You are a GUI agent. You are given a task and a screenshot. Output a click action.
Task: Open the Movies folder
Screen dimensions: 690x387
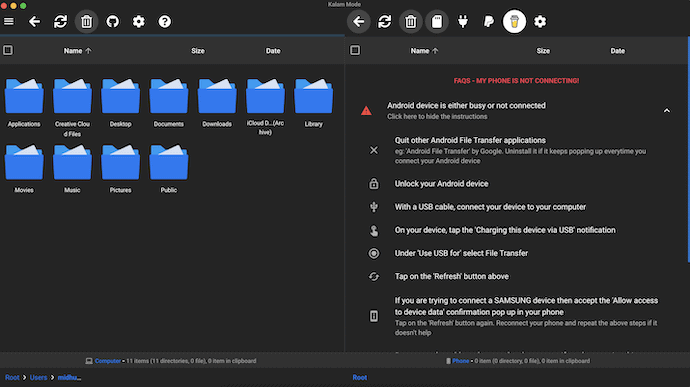coord(24,169)
